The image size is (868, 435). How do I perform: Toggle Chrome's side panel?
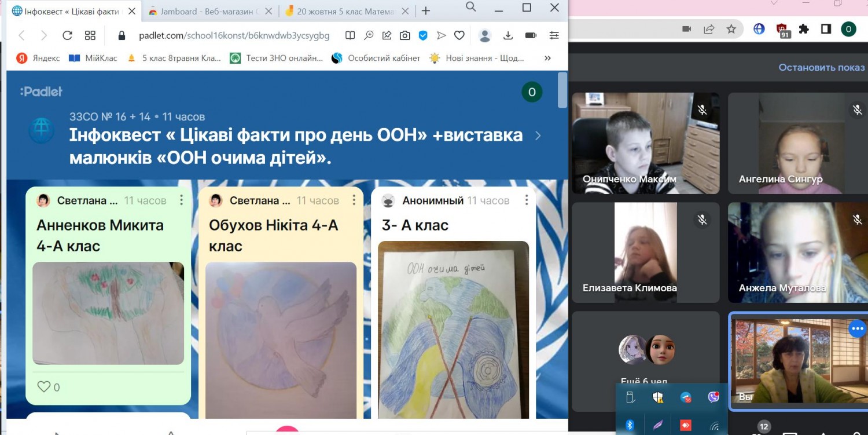click(x=826, y=29)
